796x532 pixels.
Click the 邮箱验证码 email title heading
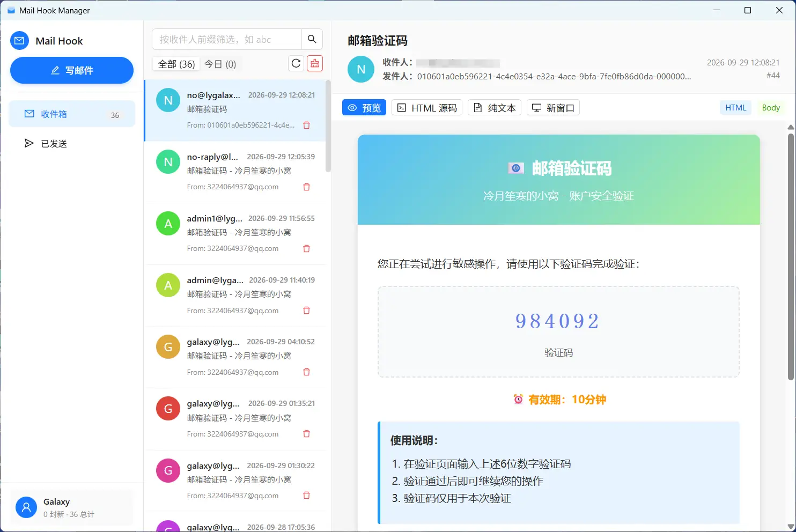(378, 41)
